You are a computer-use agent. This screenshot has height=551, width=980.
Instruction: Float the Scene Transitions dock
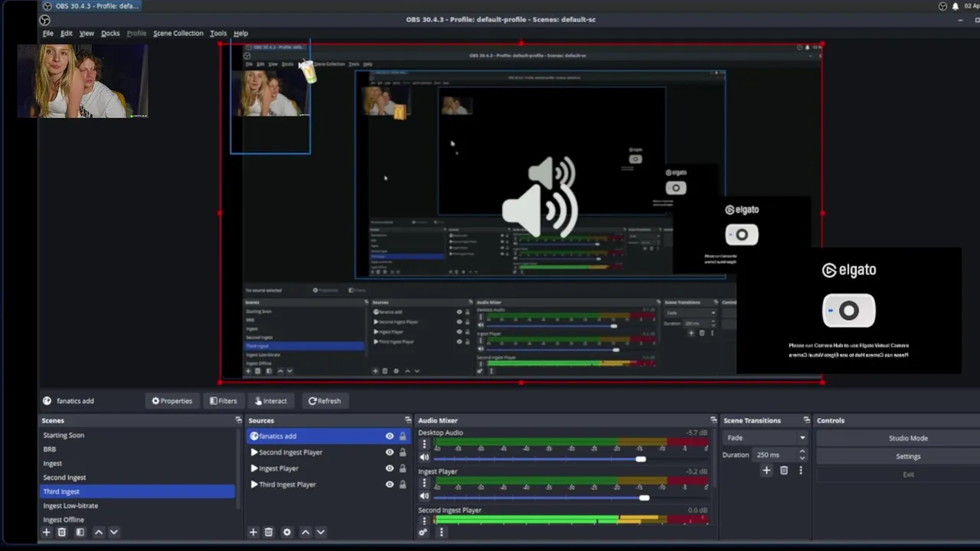(x=806, y=420)
